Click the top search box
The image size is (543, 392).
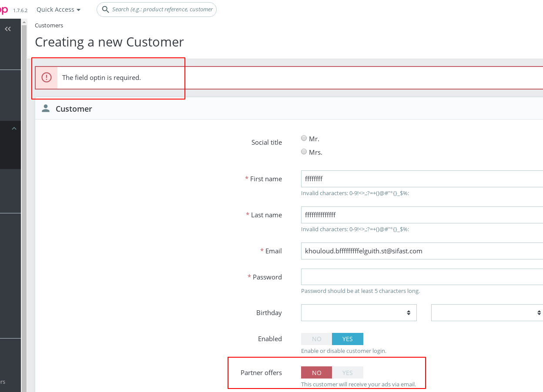[157, 9]
